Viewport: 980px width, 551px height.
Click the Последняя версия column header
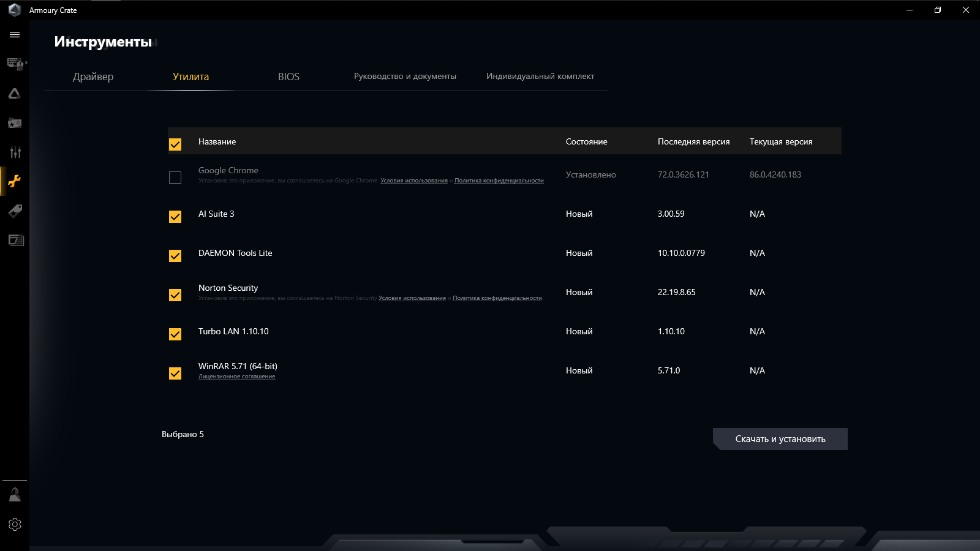(694, 141)
